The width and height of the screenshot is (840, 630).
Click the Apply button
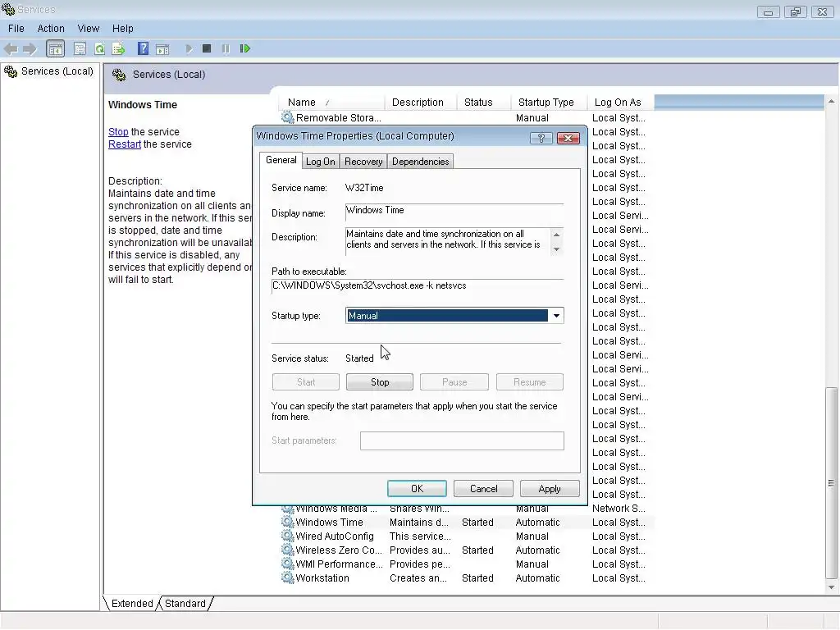point(550,489)
